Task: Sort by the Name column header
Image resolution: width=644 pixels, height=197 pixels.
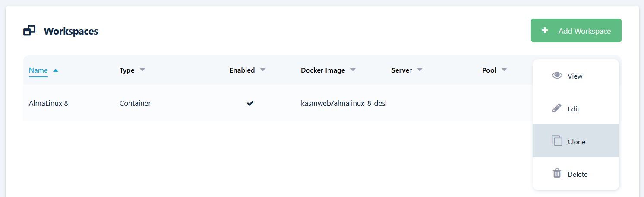Action: pyautogui.click(x=38, y=70)
